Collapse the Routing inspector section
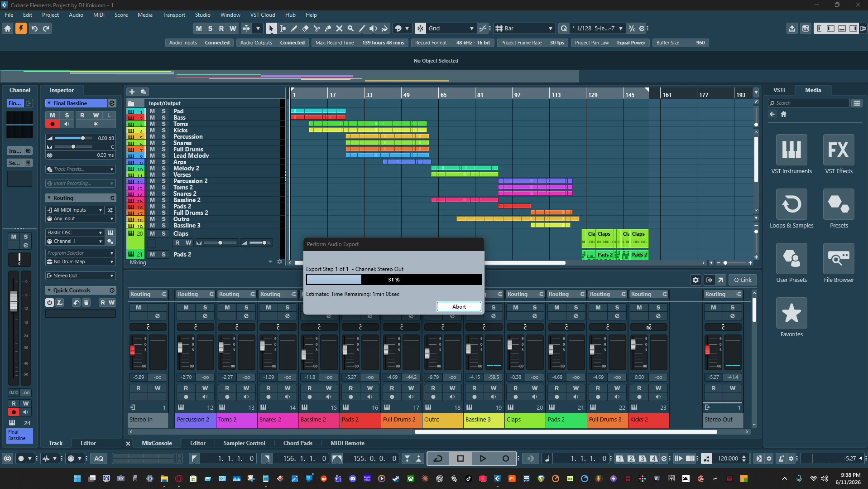The width and height of the screenshot is (868, 489). click(49, 198)
